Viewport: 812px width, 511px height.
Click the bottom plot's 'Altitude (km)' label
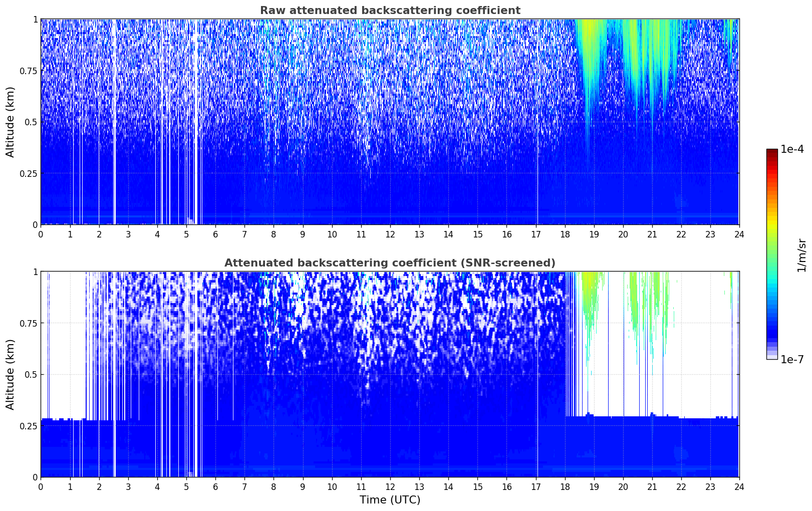point(11,374)
